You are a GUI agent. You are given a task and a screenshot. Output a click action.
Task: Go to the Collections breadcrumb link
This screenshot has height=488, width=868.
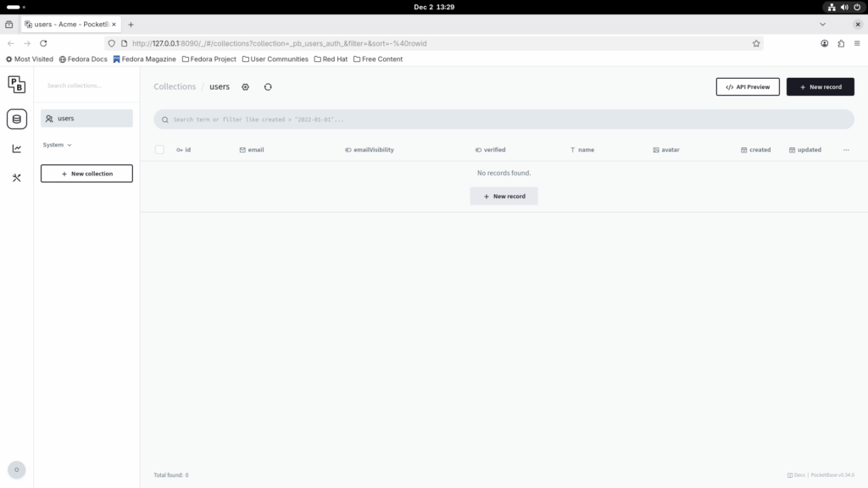click(x=175, y=87)
